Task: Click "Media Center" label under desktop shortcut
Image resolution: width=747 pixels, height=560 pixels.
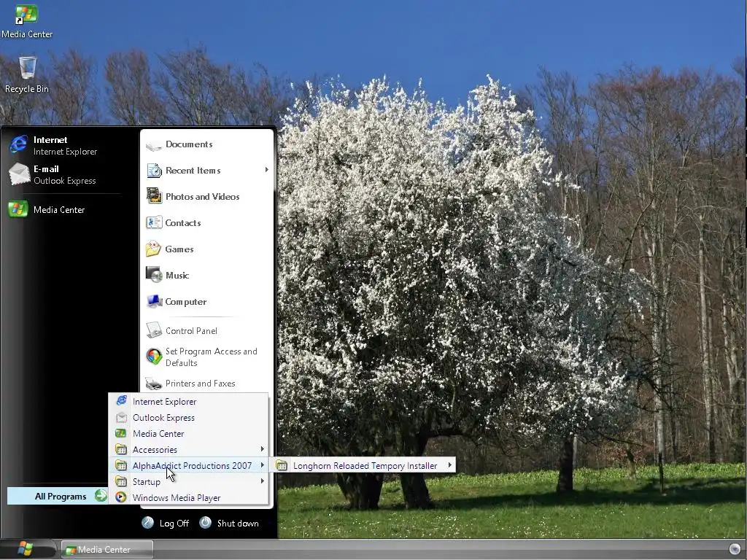Action: point(27,34)
